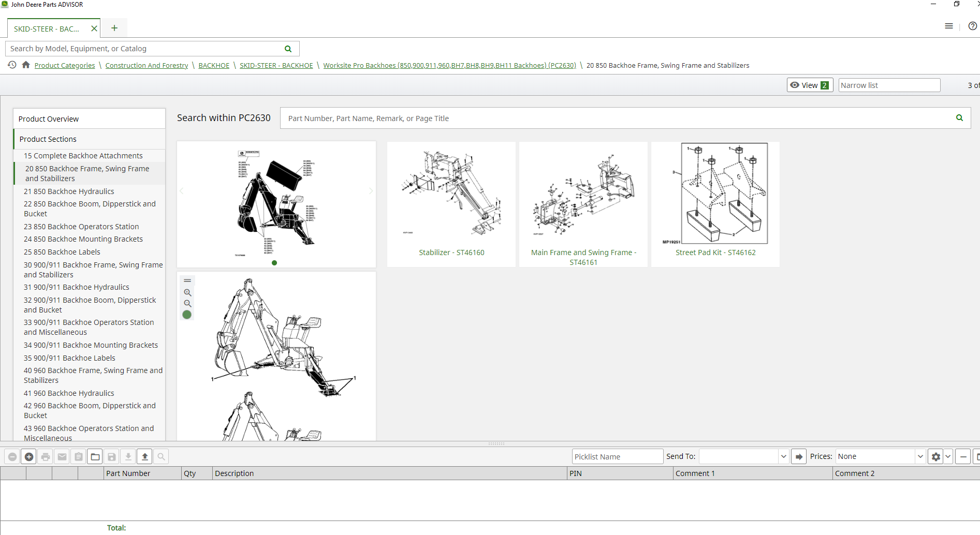
Task: Open the application hamburger menu
Action: point(949,26)
